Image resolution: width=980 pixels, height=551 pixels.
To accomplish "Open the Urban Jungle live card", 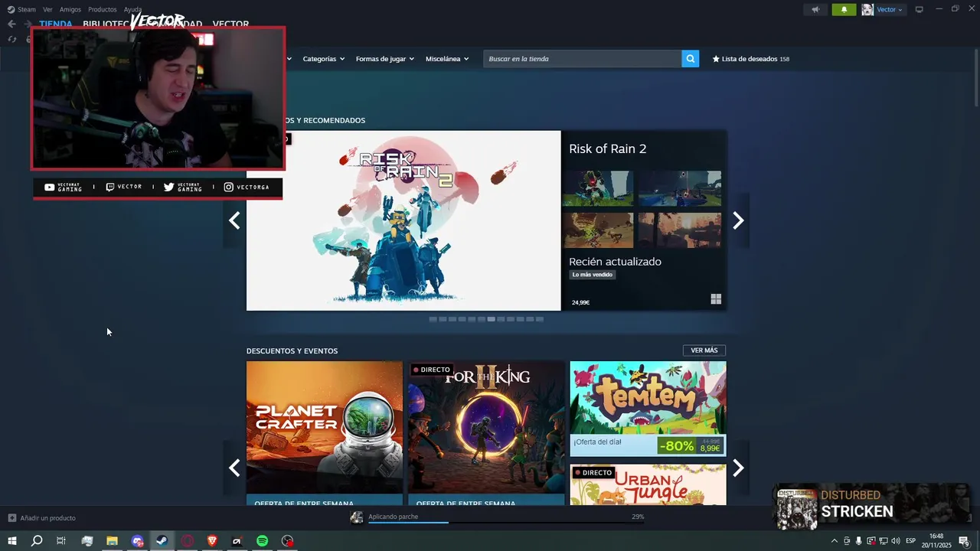I will 648,484.
